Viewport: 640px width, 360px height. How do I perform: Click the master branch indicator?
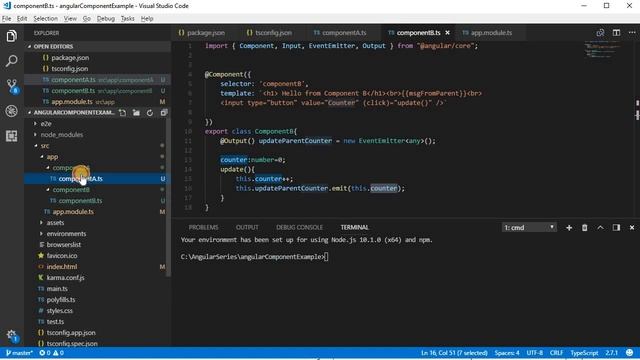pyautogui.click(x=19, y=353)
